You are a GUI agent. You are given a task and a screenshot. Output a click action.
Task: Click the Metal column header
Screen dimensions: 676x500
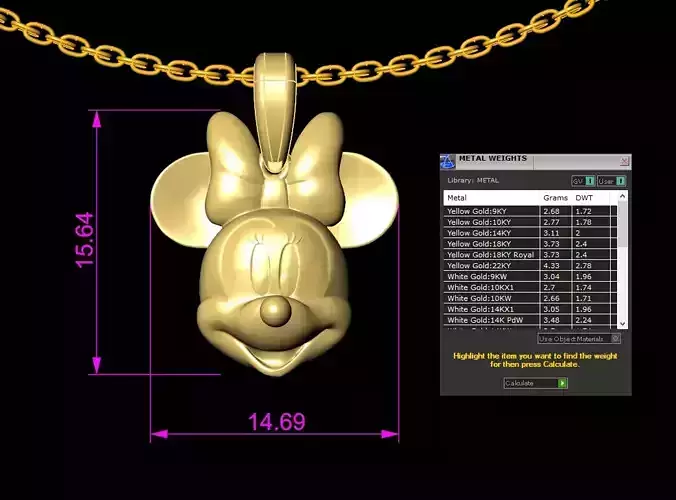(491, 198)
